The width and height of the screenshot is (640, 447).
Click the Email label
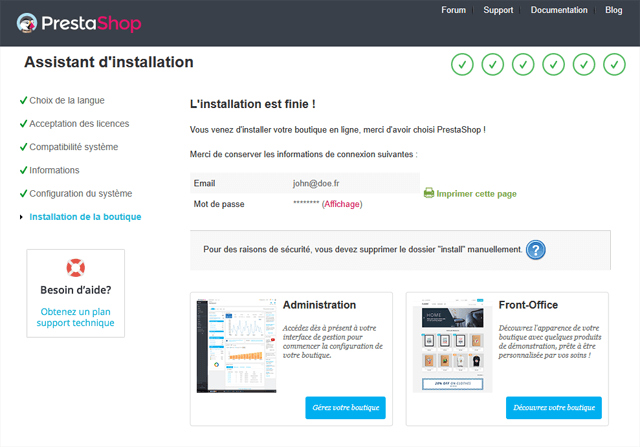pyautogui.click(x=204, y=183)
